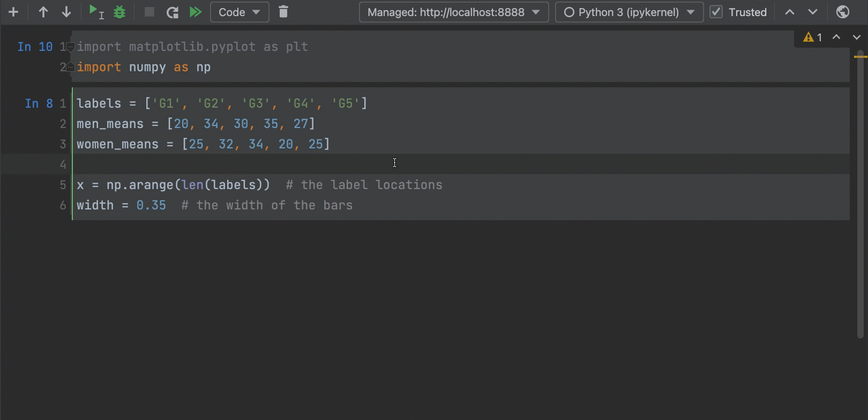Debug the current cell with bug icon
The height and width of the screenshot is (420, 868).
pyautogui.click(x=119, y=12)
